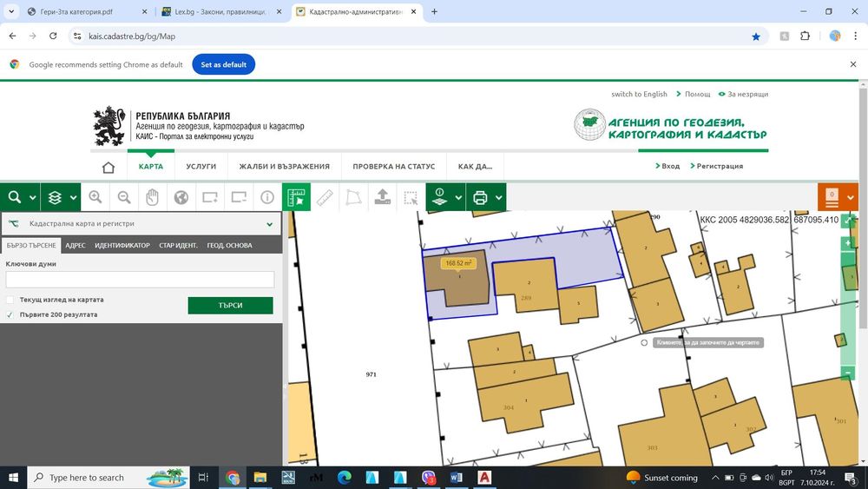Toggle fullscreen map with expand arrows

click(x=848, y=221)
